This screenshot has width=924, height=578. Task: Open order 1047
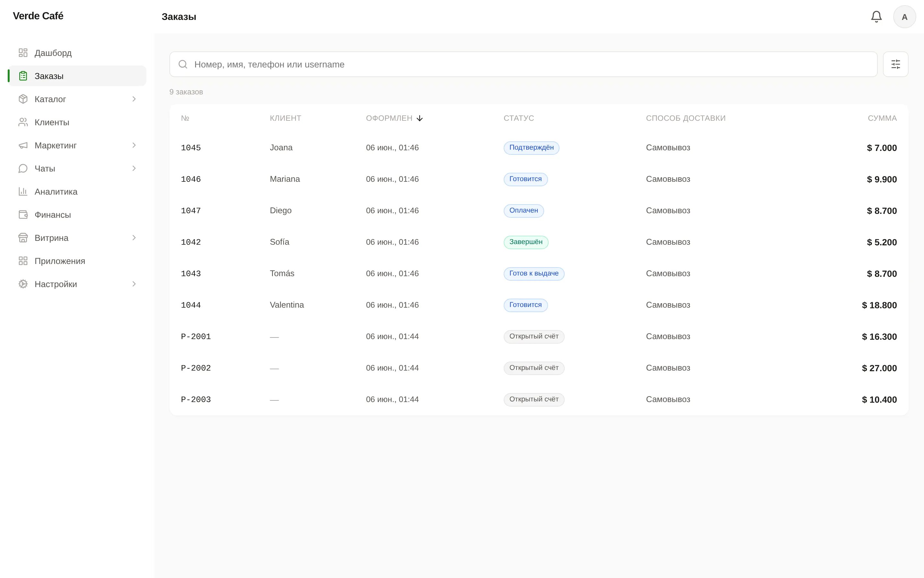click(539, 211)
